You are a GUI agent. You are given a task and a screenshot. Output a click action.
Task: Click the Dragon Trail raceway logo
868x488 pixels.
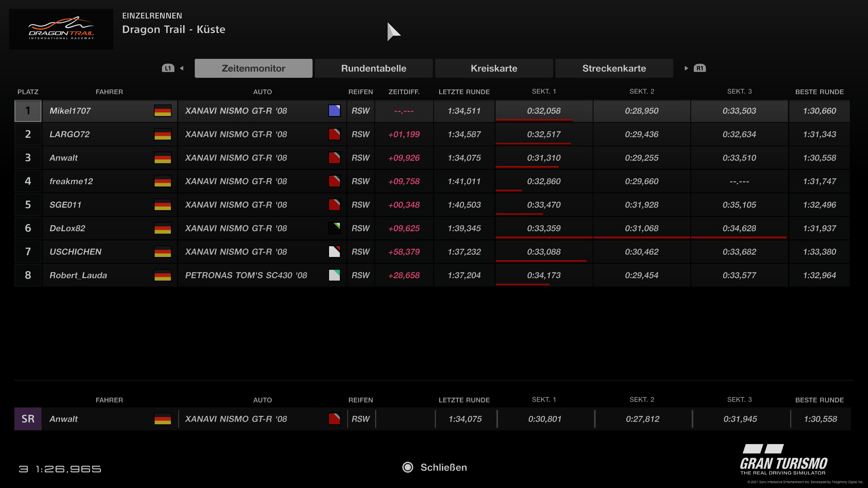pyautogui.click(x=61, y=29)
